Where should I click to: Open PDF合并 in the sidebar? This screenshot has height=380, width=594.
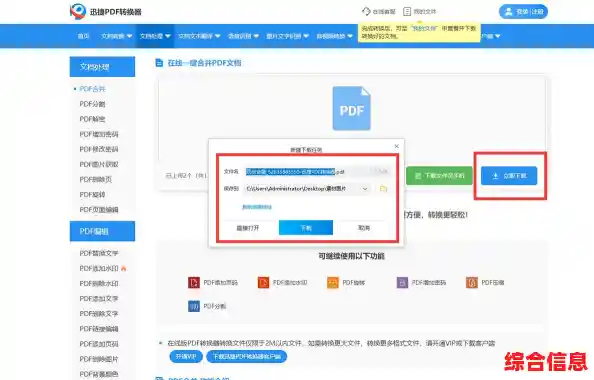click(x=92, y=89)
